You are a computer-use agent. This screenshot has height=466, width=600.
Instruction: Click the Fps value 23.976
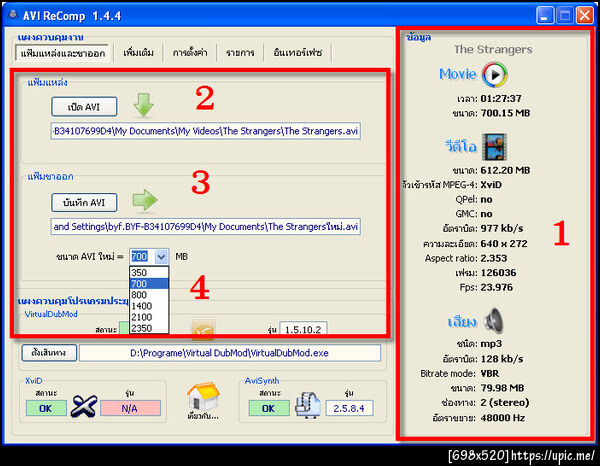coord(496,287)
